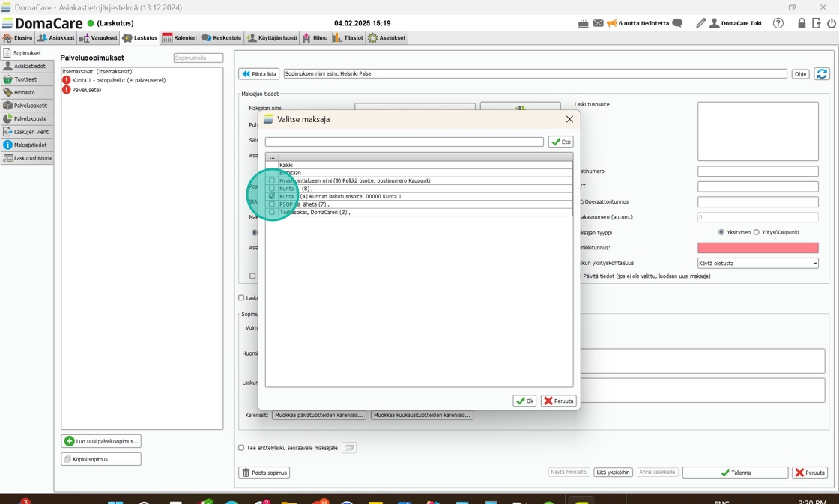Open Tilastot statistics chart icon
Image resolution: width=839 pixels, height=504 pixels.
click(x=348, y=38)
